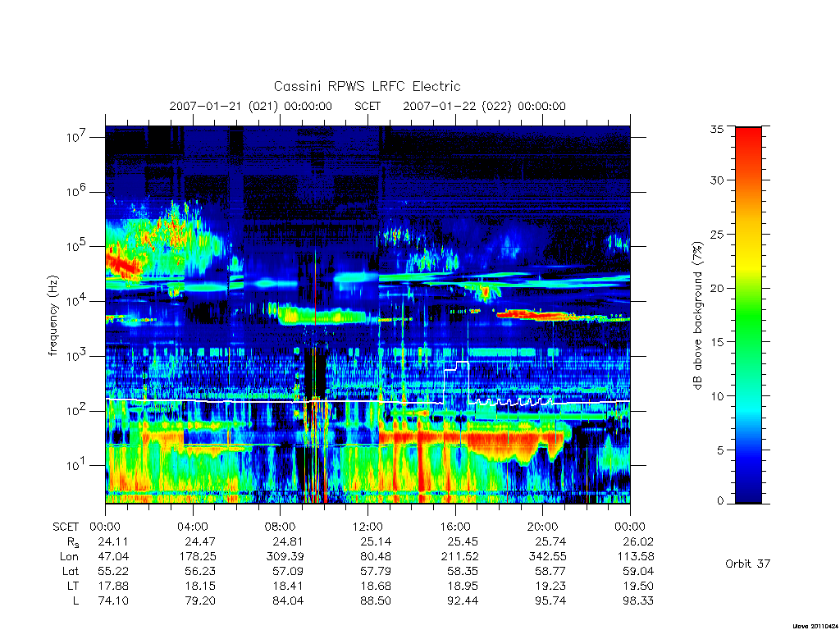Click L value '88.50'
Image resolution: width=840 pixels, height=630 pixels.
(x=376, y=600)
